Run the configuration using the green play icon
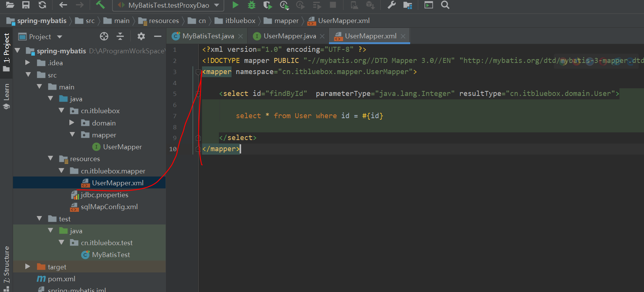The height and width of the screenshot is (292, 644). 235,5
